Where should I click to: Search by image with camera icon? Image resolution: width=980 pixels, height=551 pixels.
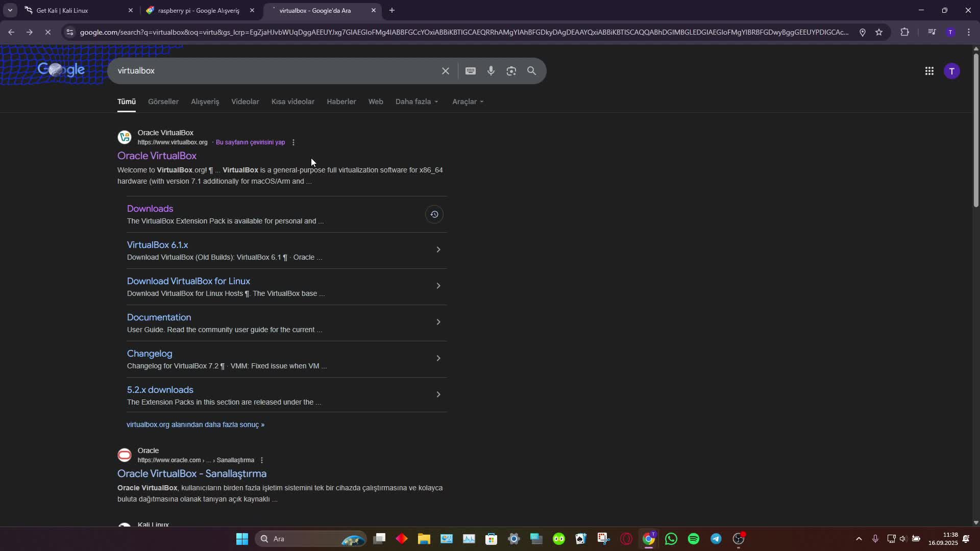coord(511,71)
